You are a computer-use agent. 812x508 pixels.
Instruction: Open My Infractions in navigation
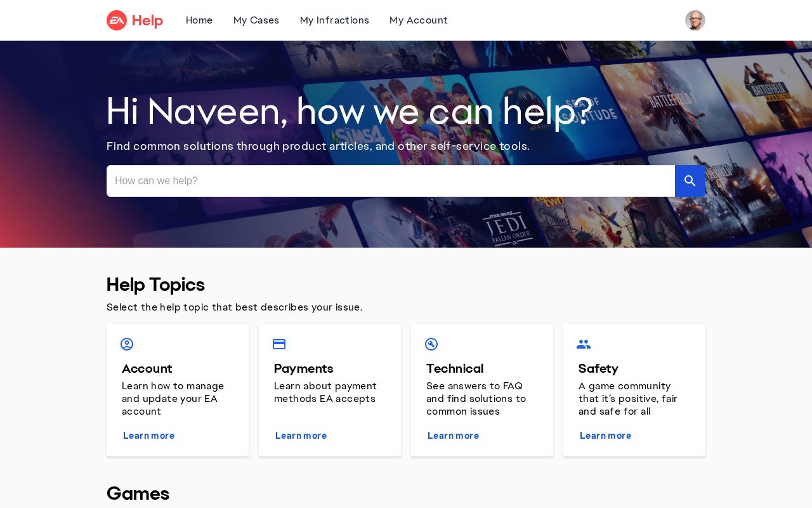point(334,20)
